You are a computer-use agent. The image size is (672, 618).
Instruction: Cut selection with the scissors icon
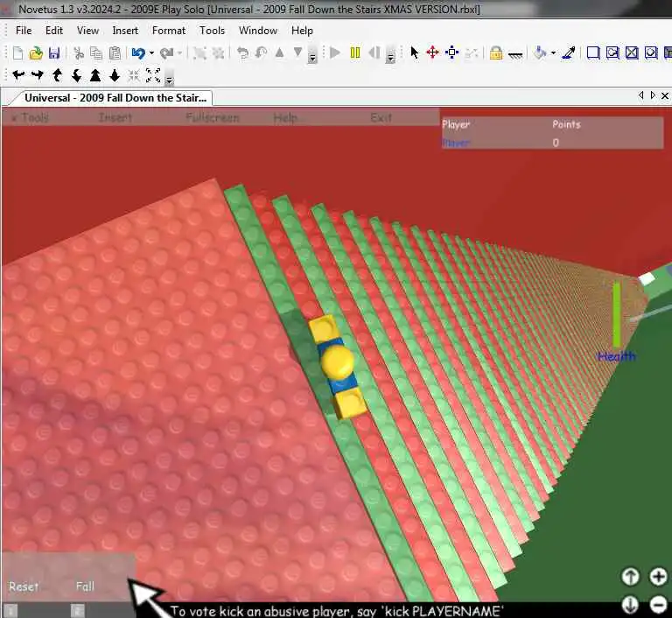pos(79,53)
